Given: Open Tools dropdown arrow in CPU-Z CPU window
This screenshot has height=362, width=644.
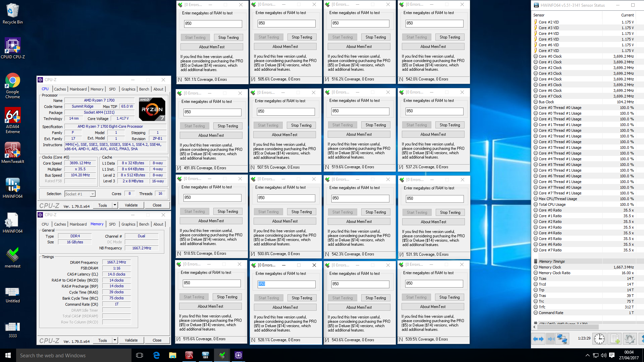Looking at the screenshot, I should [x=115, y=205].
